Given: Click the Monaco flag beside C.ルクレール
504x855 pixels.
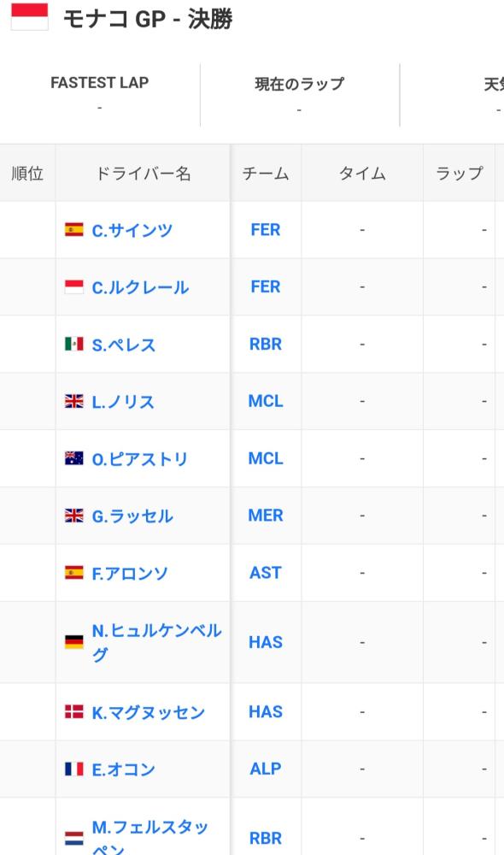Looking at the screenshot, I should click(x=74, y=286).
